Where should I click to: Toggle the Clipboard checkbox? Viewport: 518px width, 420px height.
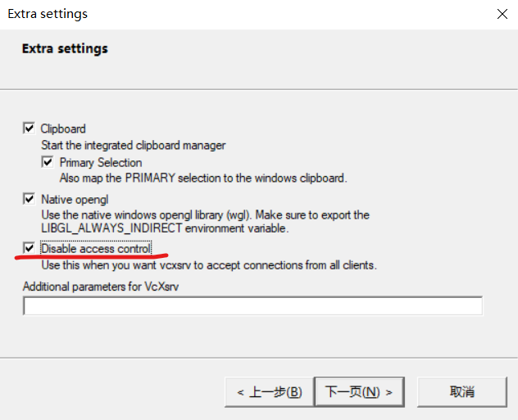30,129
